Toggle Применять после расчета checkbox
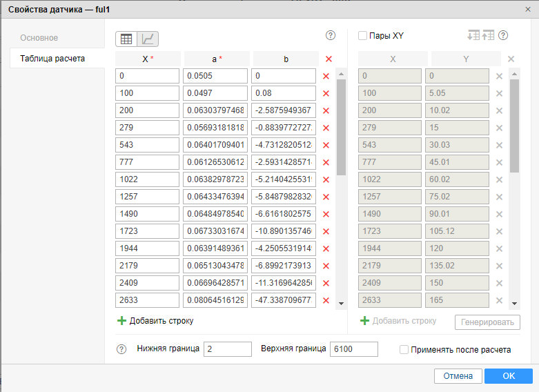This screenshot has height=392, width=539. (x=404, y=350)
